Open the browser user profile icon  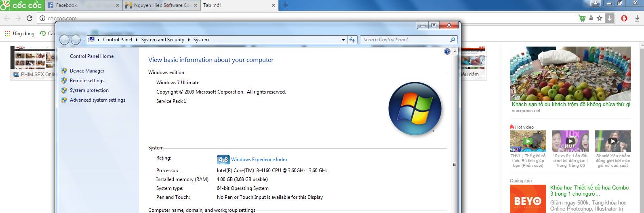[596, 3]
